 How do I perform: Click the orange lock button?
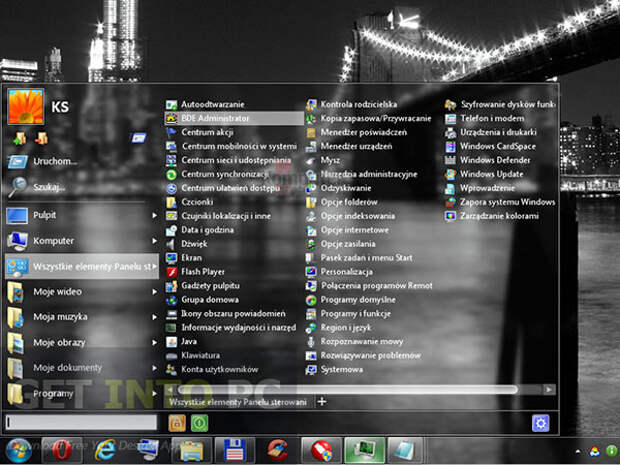pyautogui.click(x=177, y=423)
